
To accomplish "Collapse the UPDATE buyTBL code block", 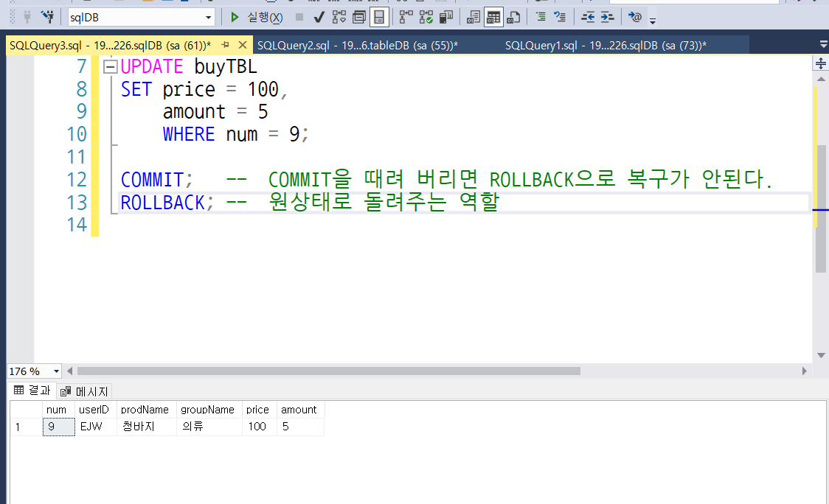I will click(110, 66).
